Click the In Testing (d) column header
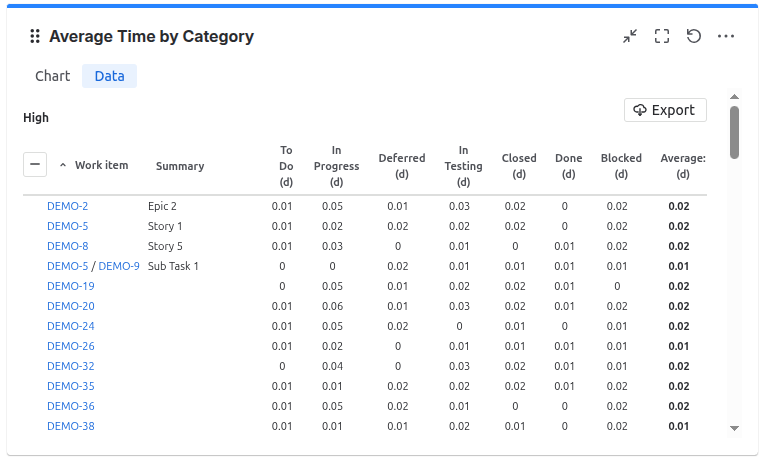This screenshot has height=460, width=767. [x=463, y=166]
